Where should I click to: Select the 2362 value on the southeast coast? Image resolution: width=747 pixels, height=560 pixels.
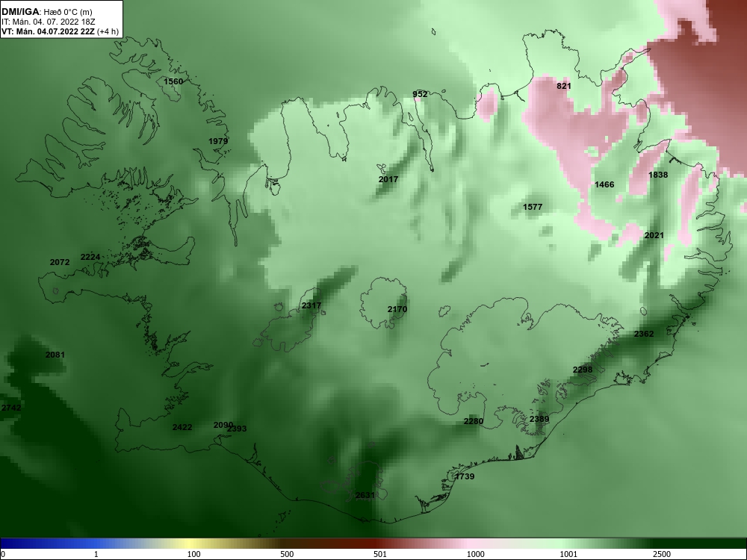[644, 334]
